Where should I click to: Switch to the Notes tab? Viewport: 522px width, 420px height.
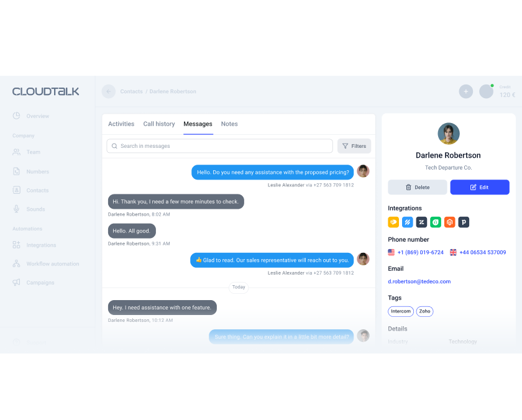tap(229, 124)
